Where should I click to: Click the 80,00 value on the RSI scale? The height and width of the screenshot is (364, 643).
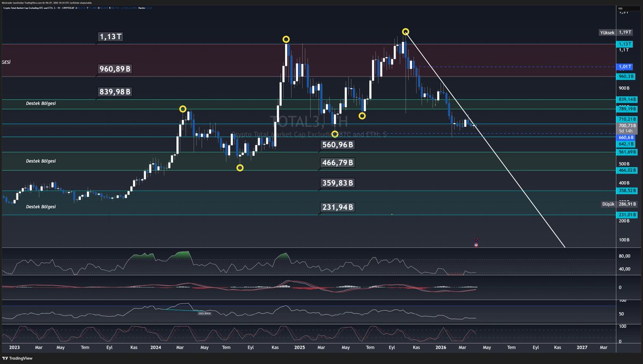[624, 256]
